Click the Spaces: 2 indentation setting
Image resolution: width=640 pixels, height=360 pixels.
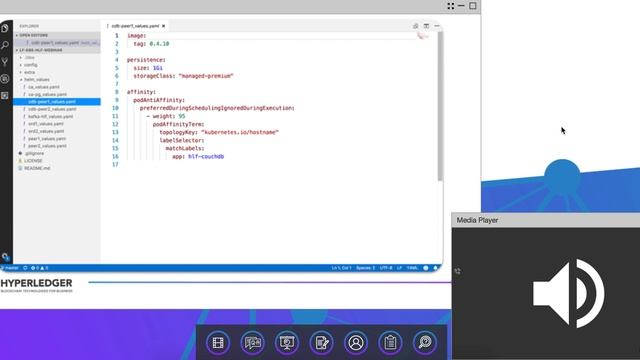tap(365, 268)
